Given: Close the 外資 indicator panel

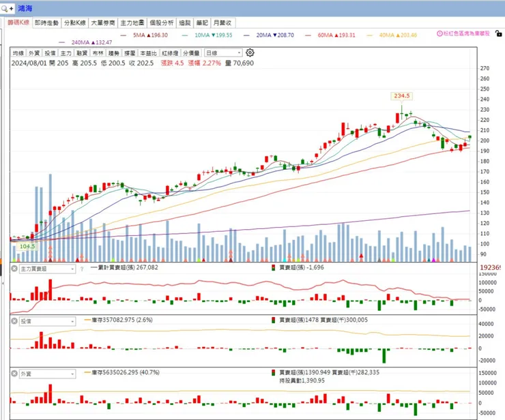Looking at the screenshot, I should tap(14, 374).
